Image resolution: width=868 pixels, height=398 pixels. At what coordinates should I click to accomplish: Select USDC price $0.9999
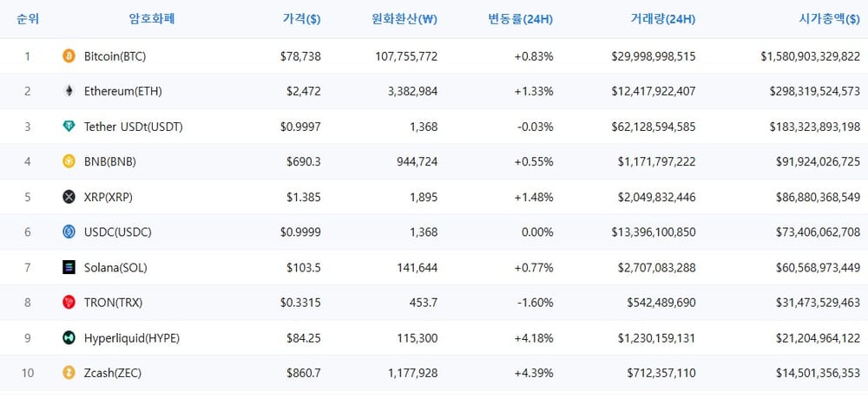tap(300, 232)
